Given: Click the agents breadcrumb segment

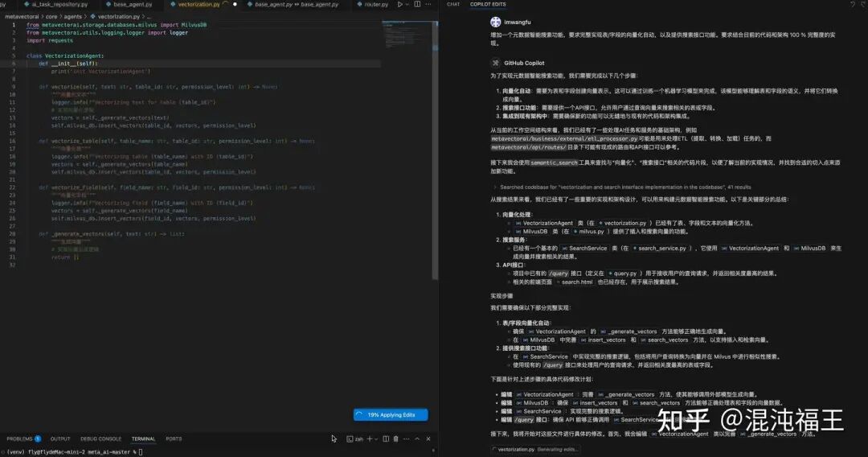Looking at the screenshot, I should click(72, 17).
